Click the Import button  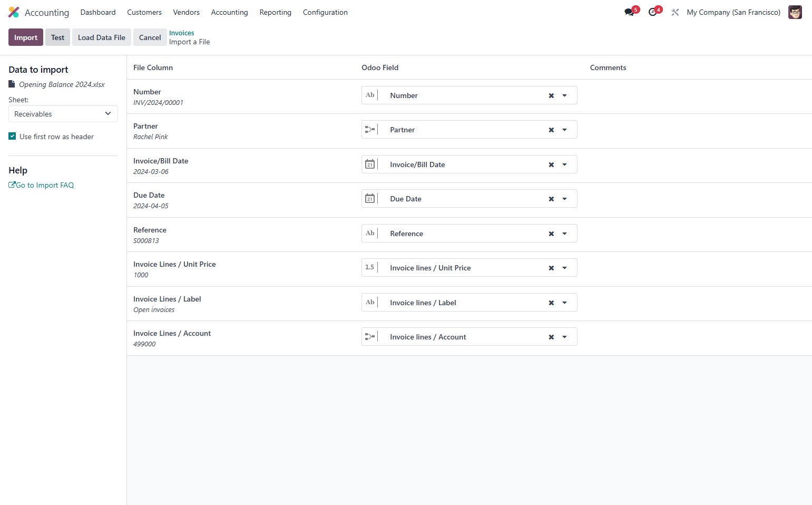26,37
